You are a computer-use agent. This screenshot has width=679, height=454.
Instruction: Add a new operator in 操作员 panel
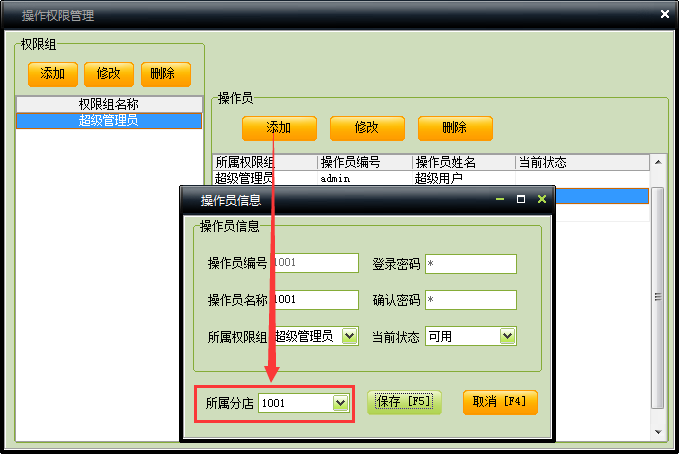click(x=279, y=128)
